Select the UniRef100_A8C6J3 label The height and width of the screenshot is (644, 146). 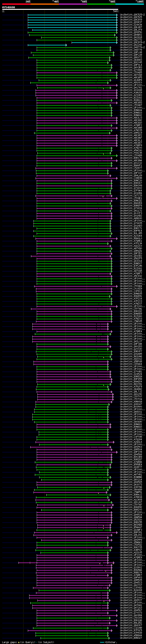(x=131, y=118)
